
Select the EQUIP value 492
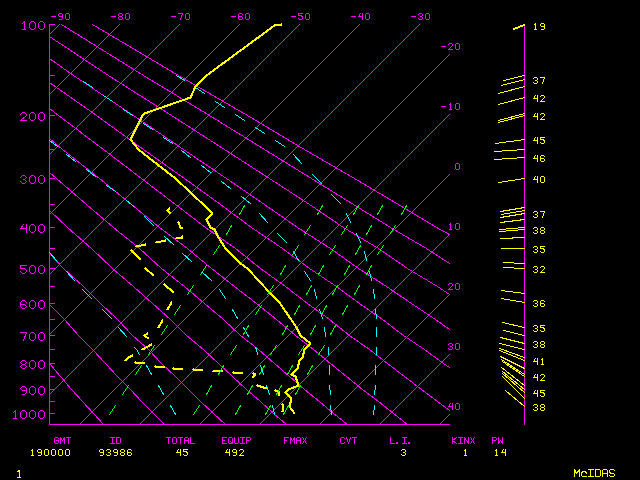tap(234, 453)
